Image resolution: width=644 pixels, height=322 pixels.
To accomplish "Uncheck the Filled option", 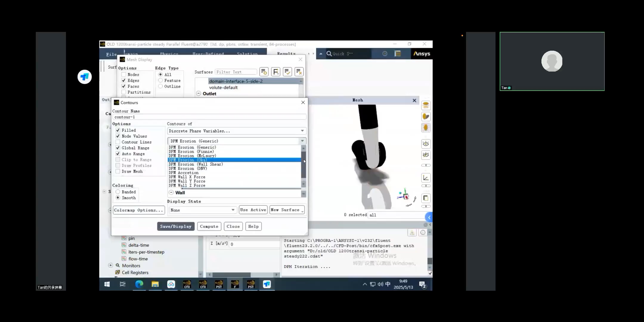I will pyautogui.click(x=118, y=130).
